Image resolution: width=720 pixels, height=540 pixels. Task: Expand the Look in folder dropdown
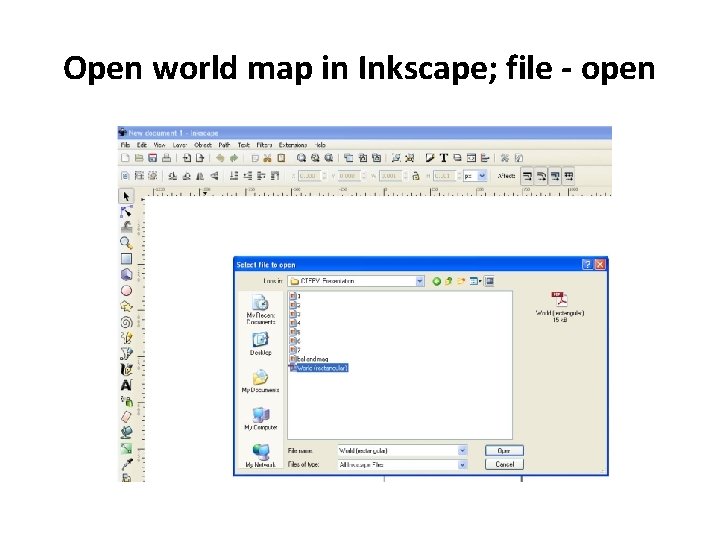(420, 281)
